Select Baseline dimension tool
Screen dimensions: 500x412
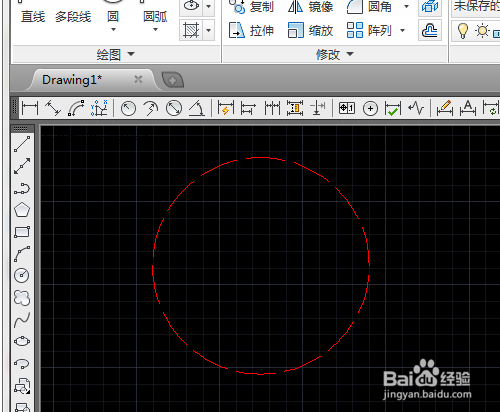248,108
